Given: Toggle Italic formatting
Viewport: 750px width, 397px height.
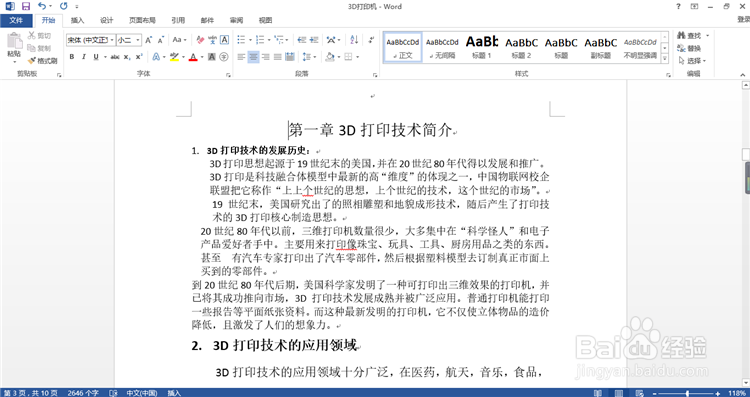Looking at the screenshot, I should 84,57.
